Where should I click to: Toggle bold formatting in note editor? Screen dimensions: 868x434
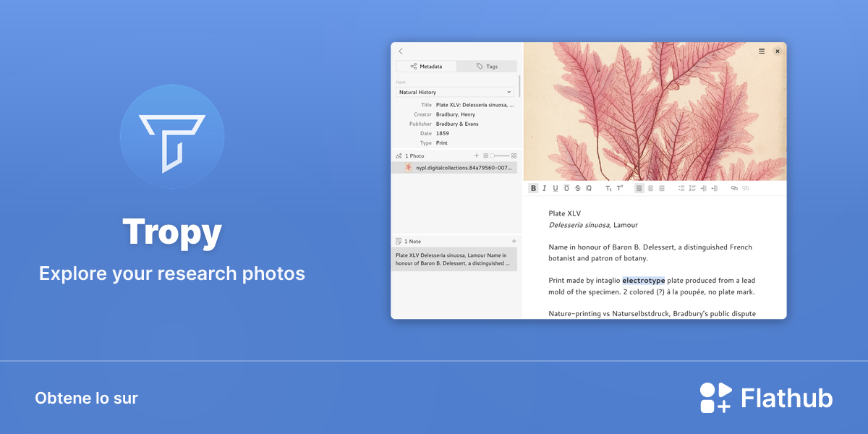coord(533,188)
